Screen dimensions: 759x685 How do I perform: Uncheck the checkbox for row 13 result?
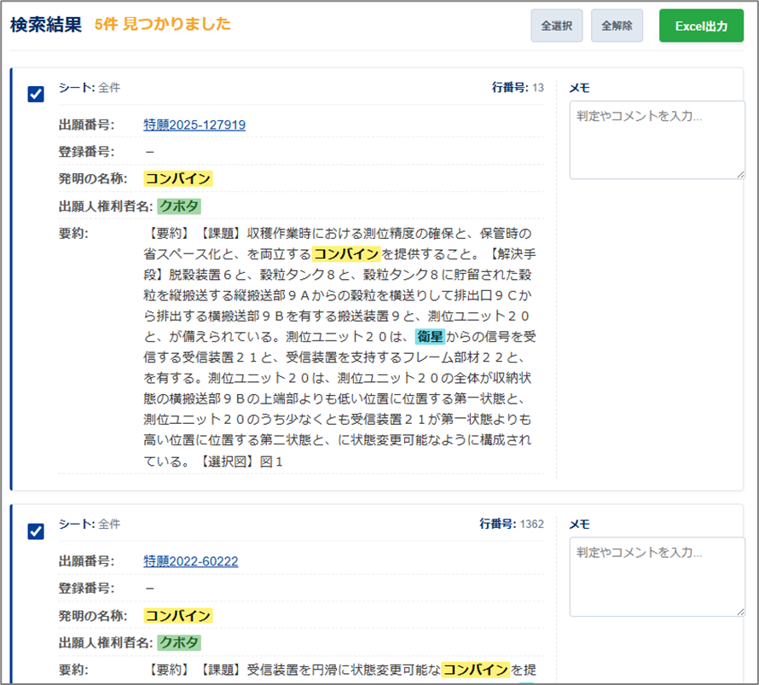click(x=36, y=94)
